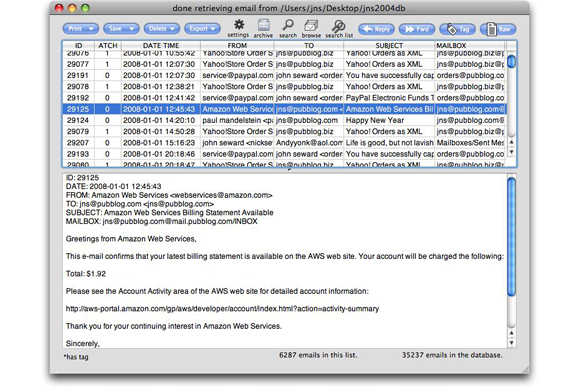580x388 pixels.
Task: Click the webservices@amazon.com sender address line
Action: point(169,195)
